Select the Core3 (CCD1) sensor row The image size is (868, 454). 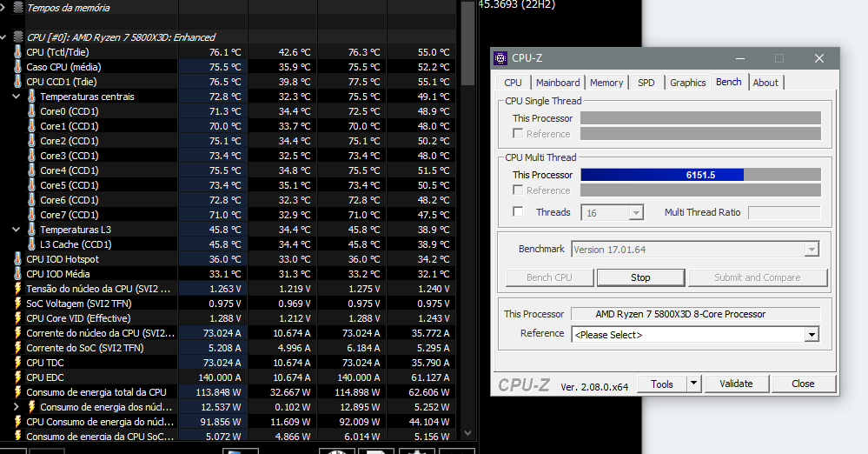click(x=228, y=156)
